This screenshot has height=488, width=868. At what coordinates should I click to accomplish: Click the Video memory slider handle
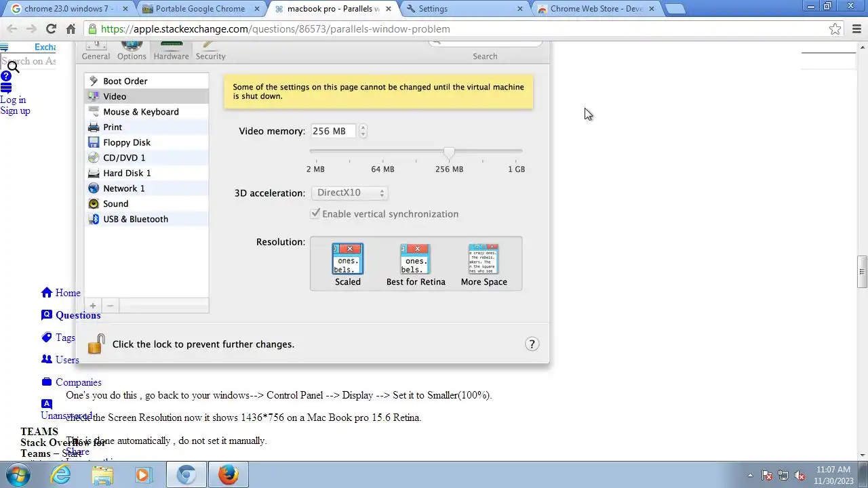click(449, 152)
